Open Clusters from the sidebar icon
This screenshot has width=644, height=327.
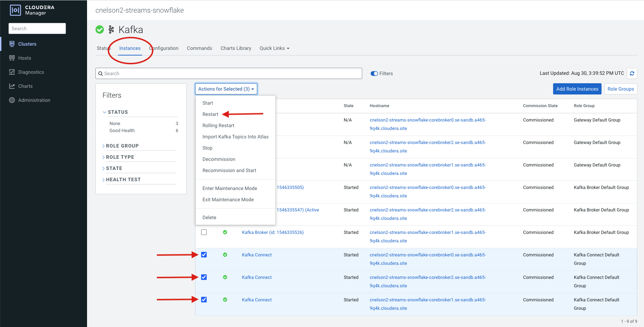tap(12, 44)
